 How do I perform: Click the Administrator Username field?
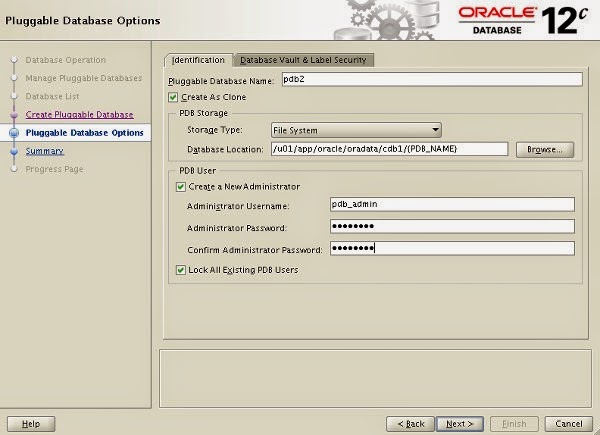point(452,204)
